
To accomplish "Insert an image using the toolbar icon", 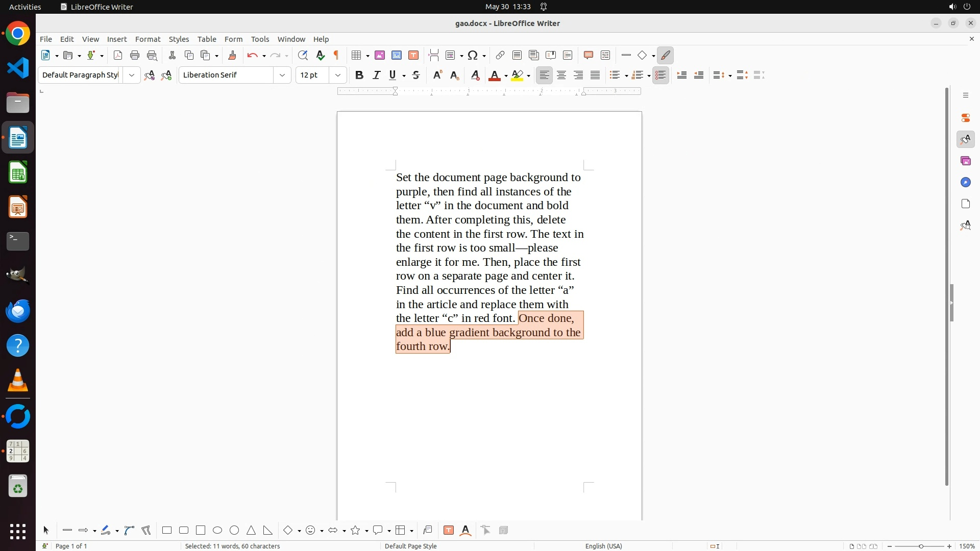I will [x=380, y=55].
